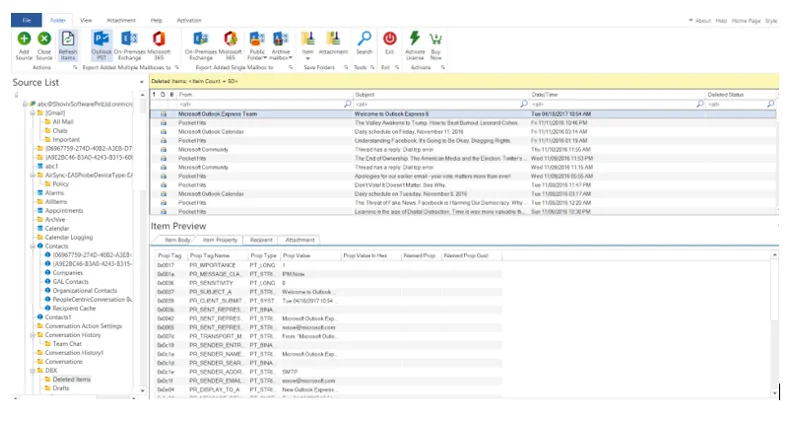Select the All Mail folder
The image size is (792, 438).
63,122
